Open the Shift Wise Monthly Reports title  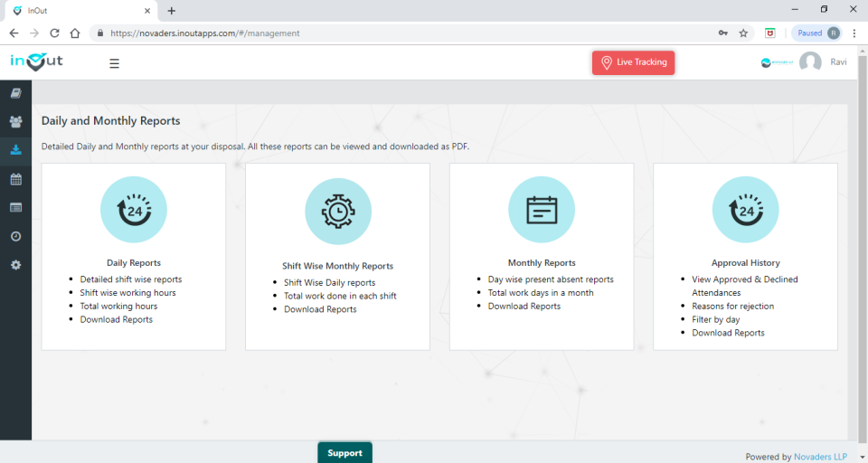pyautogui.click(x=337, y=266)
